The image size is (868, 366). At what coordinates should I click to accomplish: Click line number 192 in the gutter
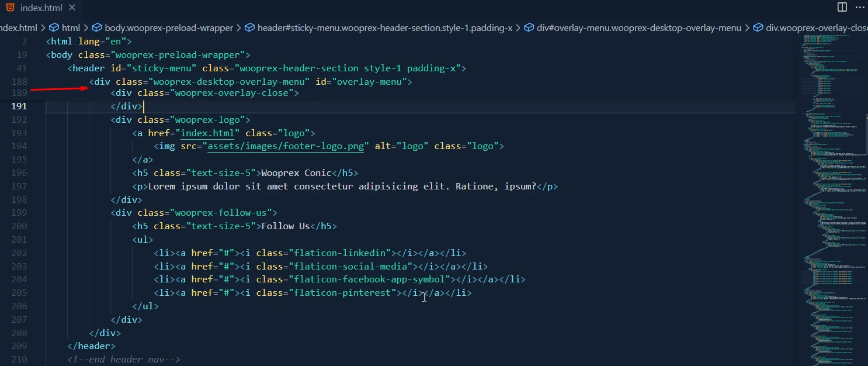click(x=19, y=120)
